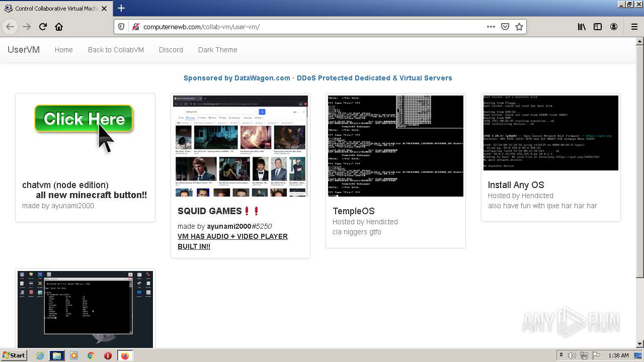Open the Firefox account icon

pyautogui.click(x=614, y=27)
